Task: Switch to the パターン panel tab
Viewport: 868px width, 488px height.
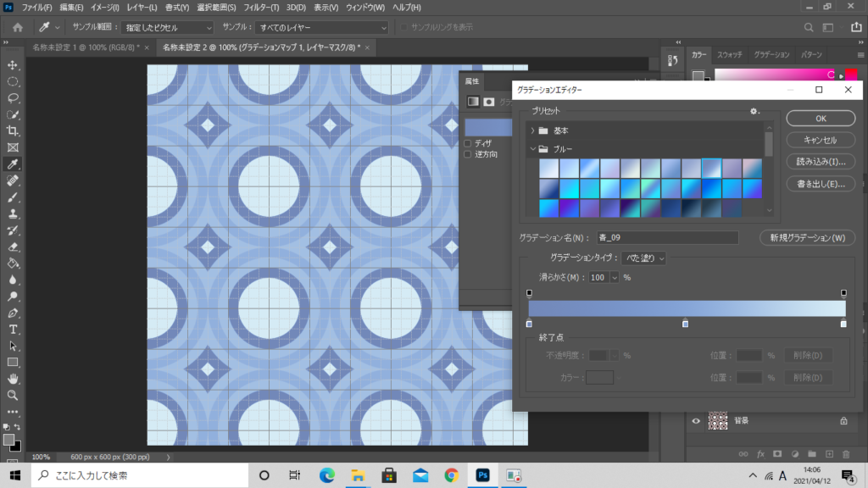Action: coord(811,55)
